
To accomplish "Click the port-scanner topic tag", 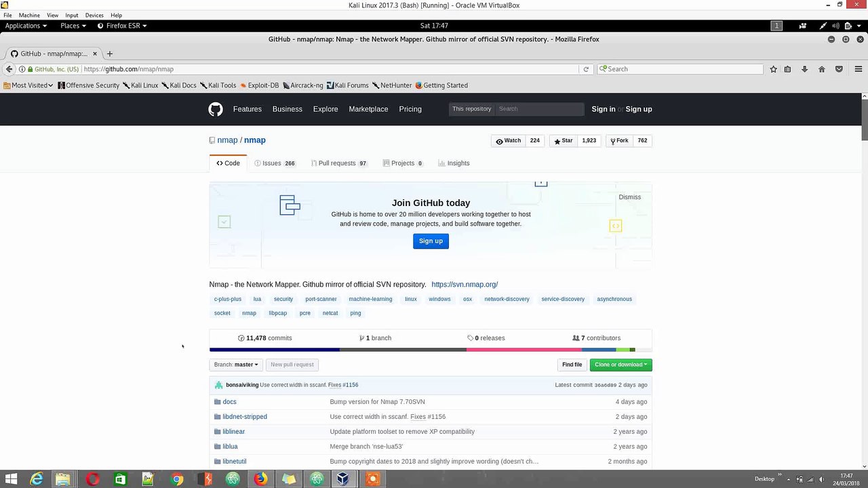I will [321, 299].
